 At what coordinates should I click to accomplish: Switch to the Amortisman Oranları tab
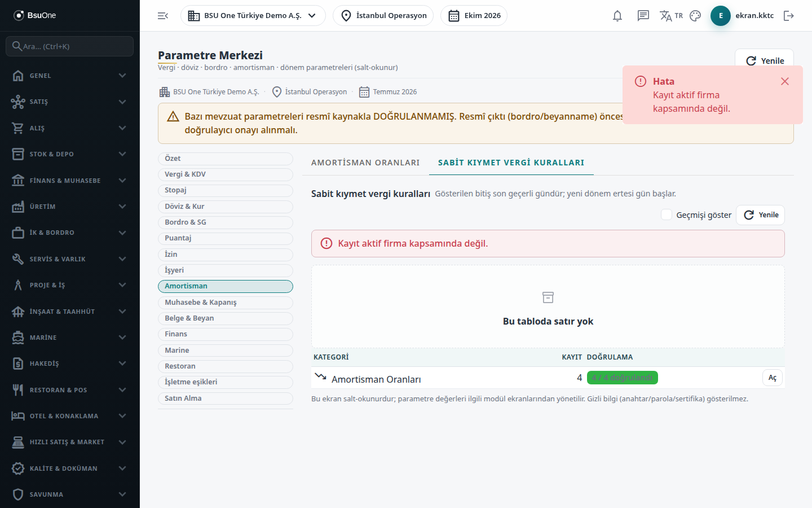pyautogui.click(x=365, y=163)
